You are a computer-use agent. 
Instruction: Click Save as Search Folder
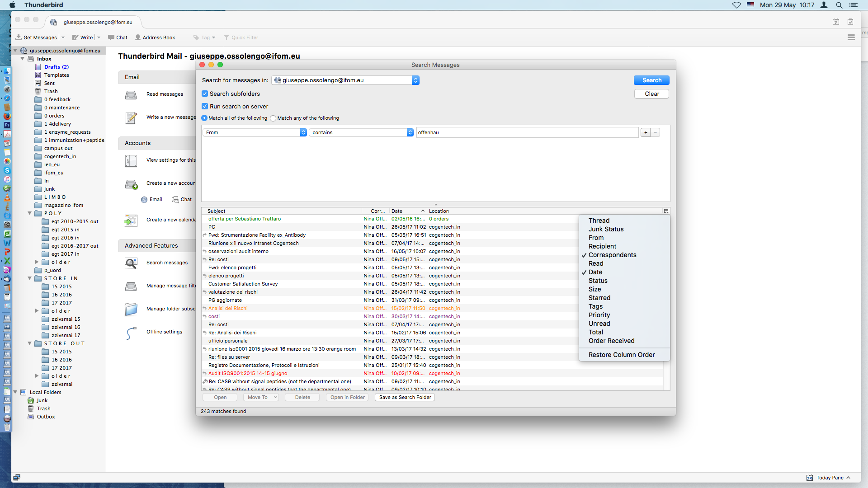tap(405, 398)
